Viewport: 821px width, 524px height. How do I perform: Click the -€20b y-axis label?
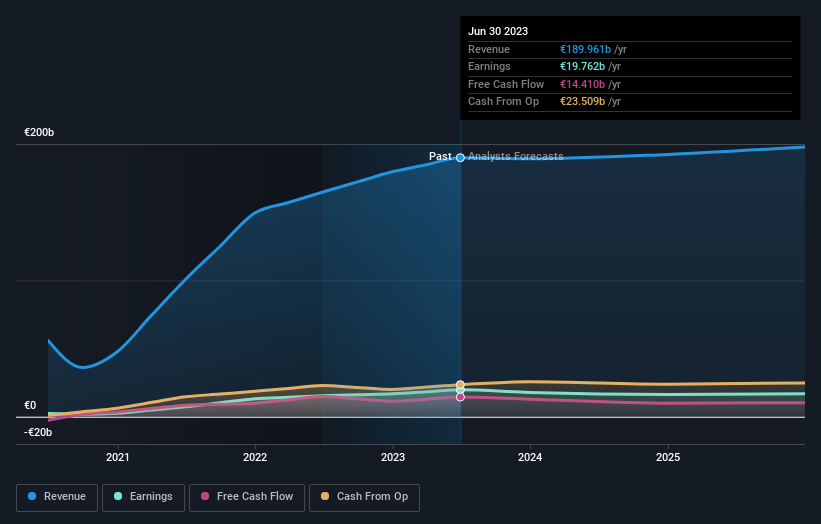[38, 432]
